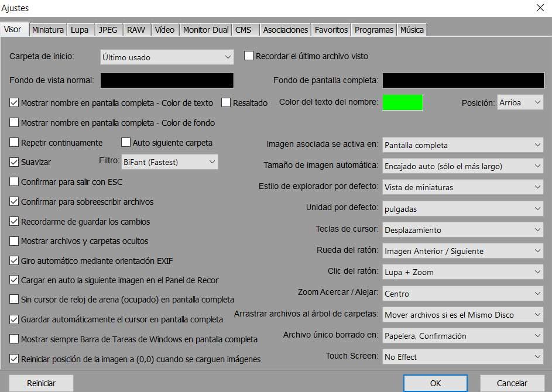The height and width of the screenshot is (392, 552).
Task: Open the Monitor Dual tab
Action: [205, 30]
